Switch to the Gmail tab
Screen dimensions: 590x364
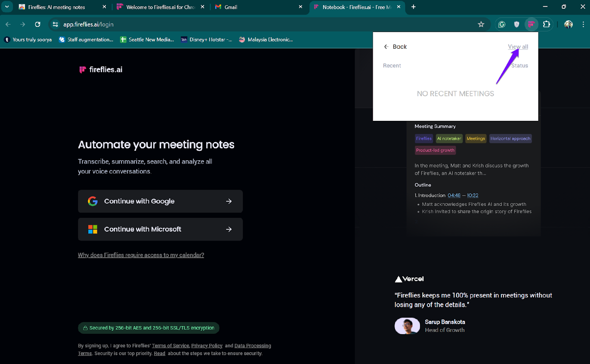coord(230,7)
